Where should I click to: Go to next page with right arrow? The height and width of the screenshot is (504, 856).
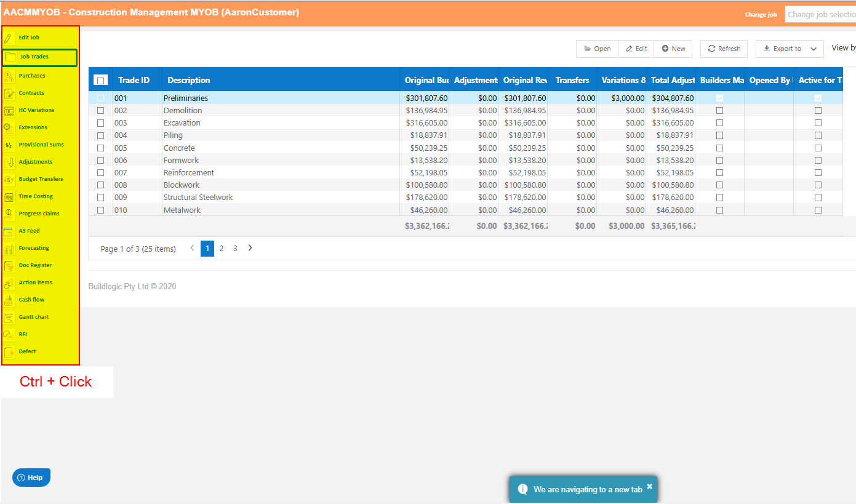pos(250,248)
